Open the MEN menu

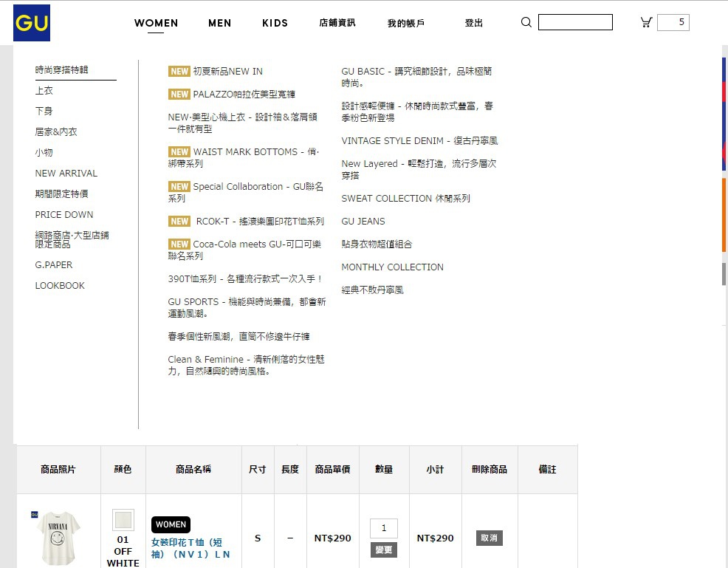click(x=219, y=23)
